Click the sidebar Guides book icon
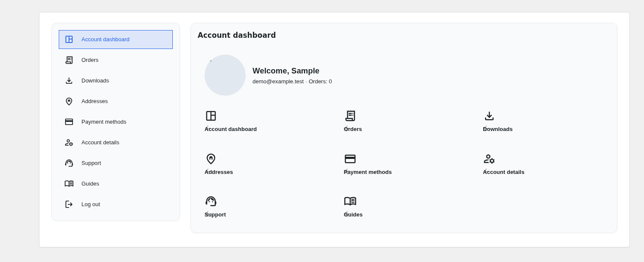This screenshot has height=262, width=644. point(69,184)
